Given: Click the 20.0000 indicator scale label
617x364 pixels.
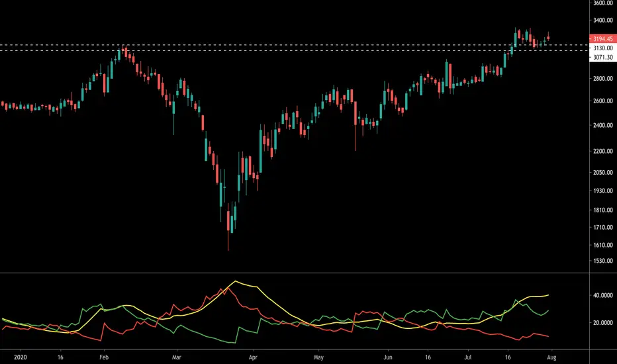Looking at the screenshot, I should tap(603, 323).
